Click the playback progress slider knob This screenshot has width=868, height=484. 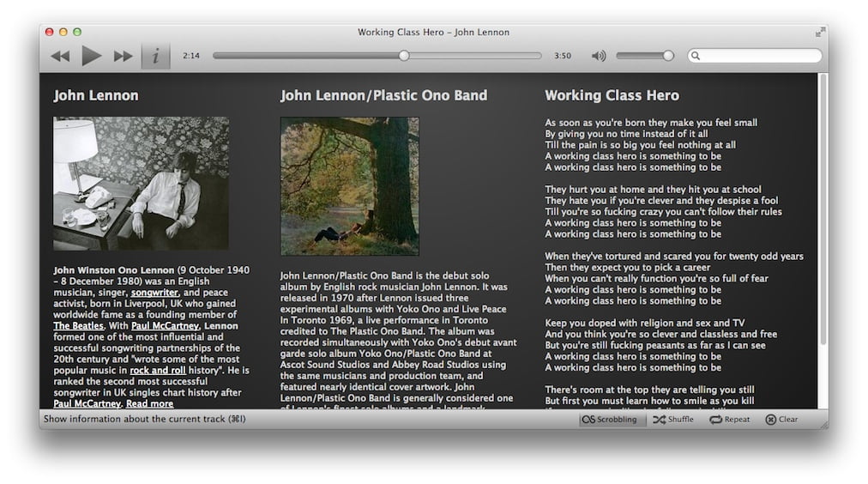click(x=404, y=56)
